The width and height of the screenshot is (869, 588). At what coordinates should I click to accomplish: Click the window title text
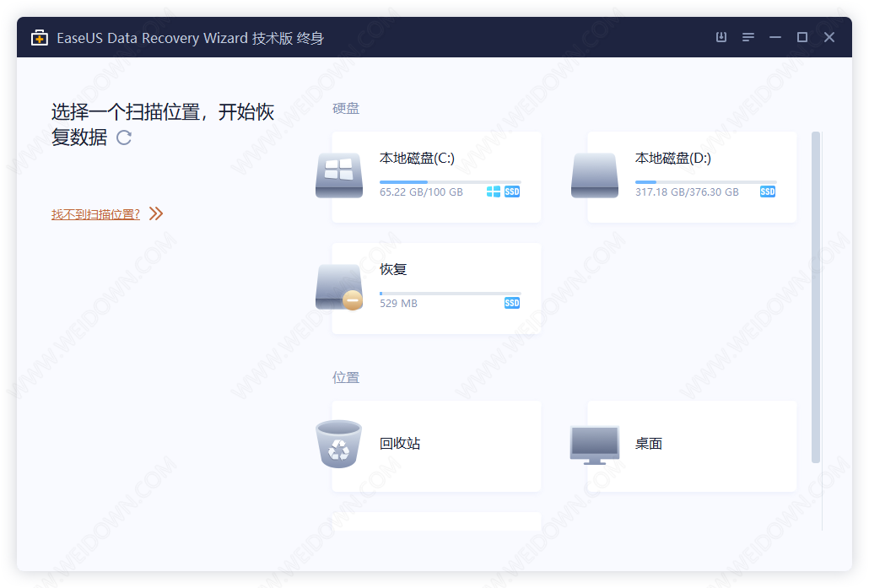[190, 38]
